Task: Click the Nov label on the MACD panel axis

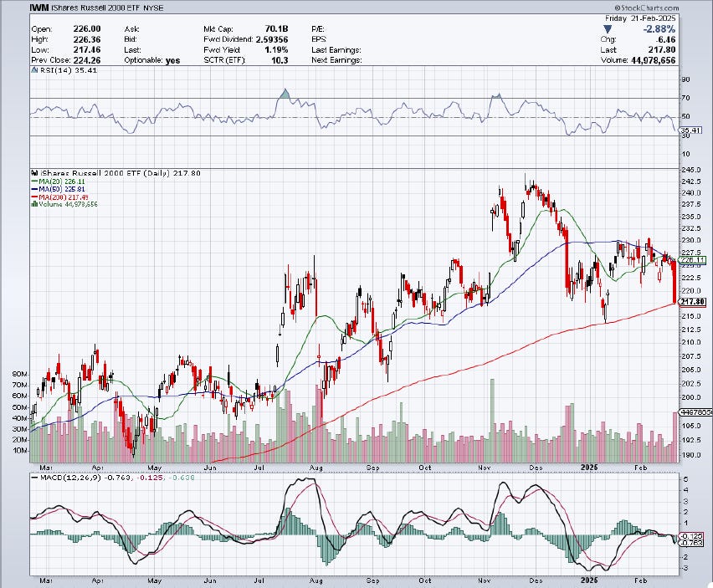Action: pos(485,580)
